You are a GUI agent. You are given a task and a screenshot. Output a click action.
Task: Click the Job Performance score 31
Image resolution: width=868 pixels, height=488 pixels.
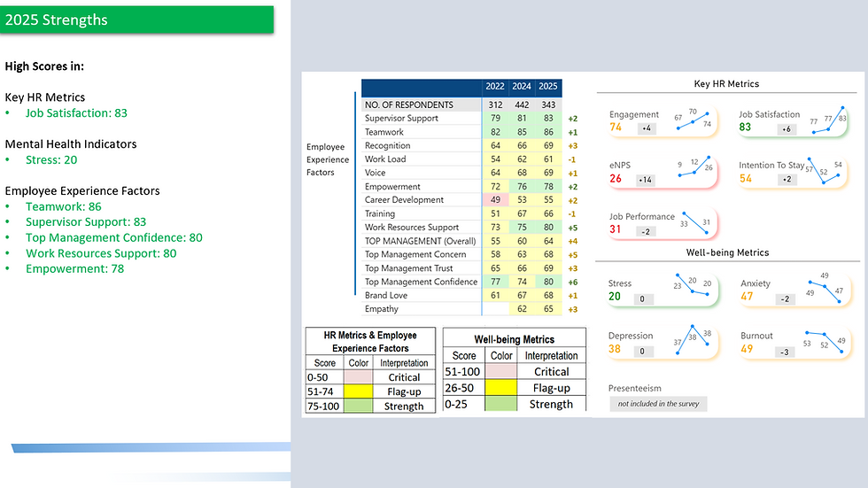(x=615, y=229)
